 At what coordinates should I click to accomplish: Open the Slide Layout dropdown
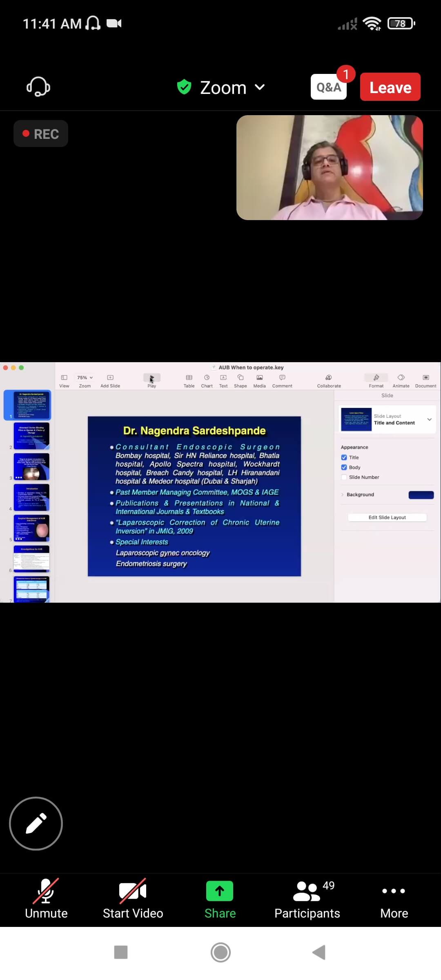429,419
